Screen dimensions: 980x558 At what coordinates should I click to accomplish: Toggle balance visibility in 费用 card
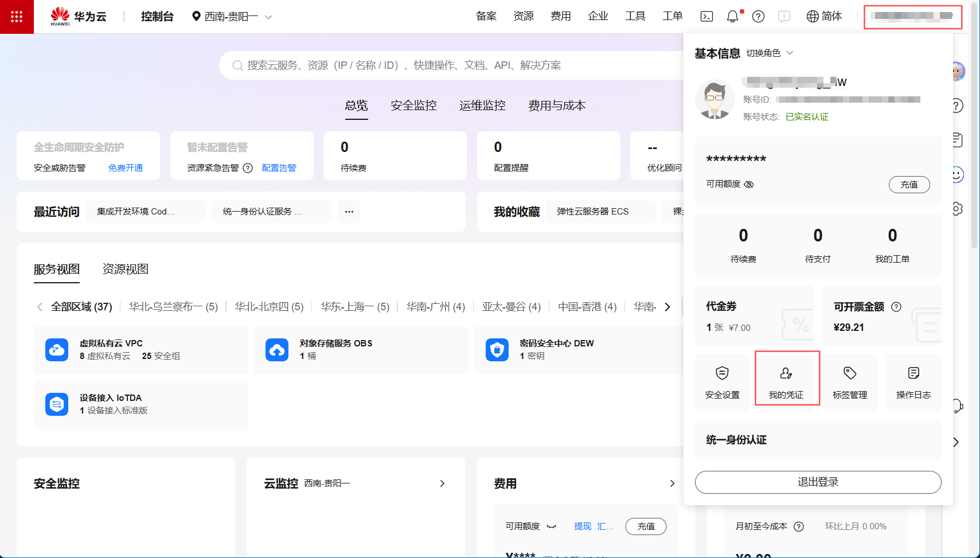[552, 526]
